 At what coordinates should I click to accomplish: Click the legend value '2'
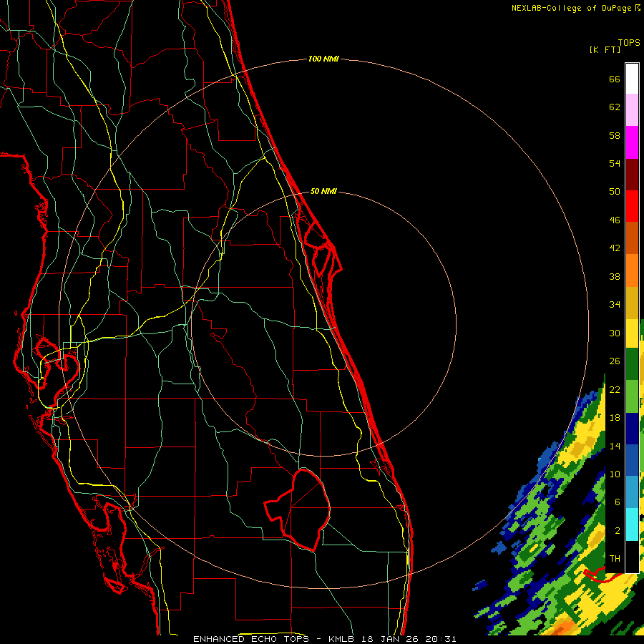pos(618,531)
